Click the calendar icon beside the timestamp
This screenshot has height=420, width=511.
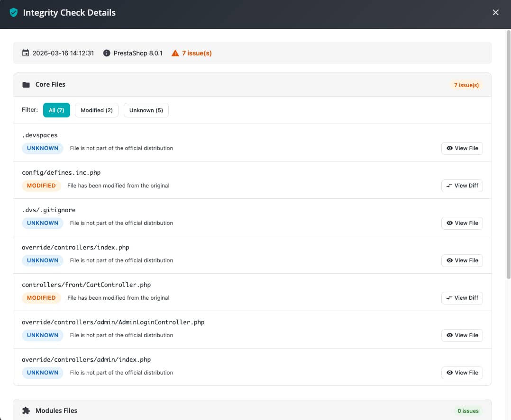coord(26,53)
